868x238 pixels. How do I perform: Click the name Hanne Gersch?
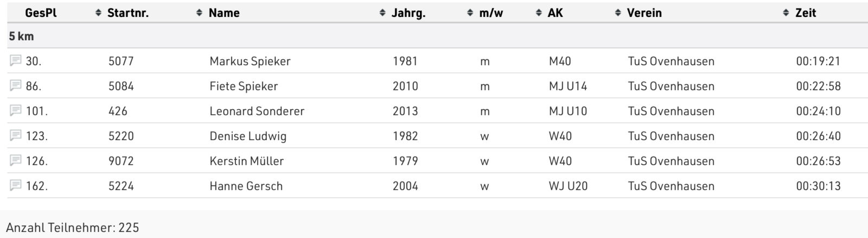246,186
